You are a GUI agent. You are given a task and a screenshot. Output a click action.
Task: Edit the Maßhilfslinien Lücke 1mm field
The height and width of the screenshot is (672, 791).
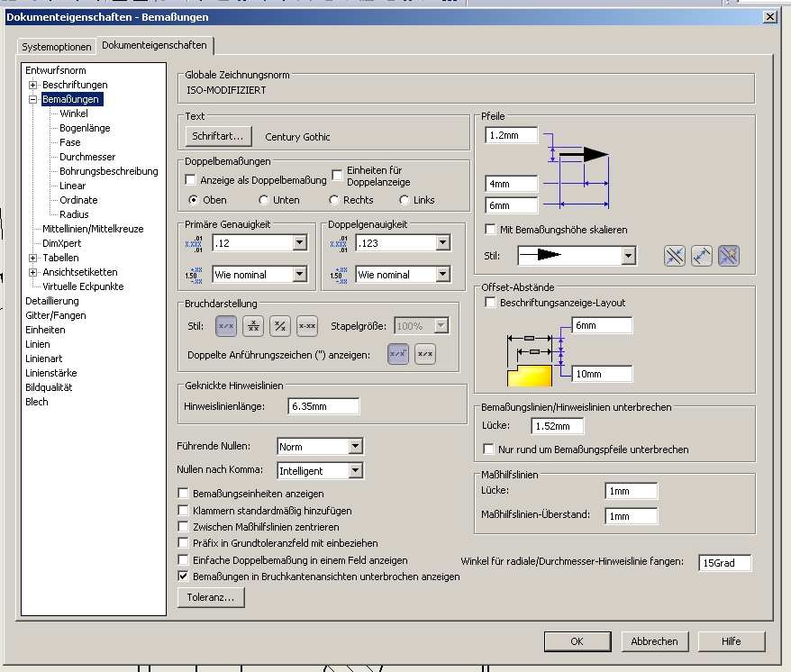[x=631, y=490]
